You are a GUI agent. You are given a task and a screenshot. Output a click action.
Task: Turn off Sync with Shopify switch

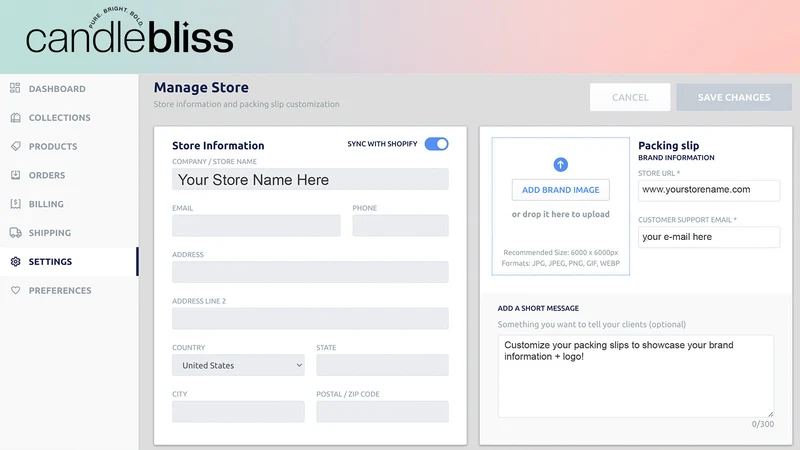click(x=436, y=144)
